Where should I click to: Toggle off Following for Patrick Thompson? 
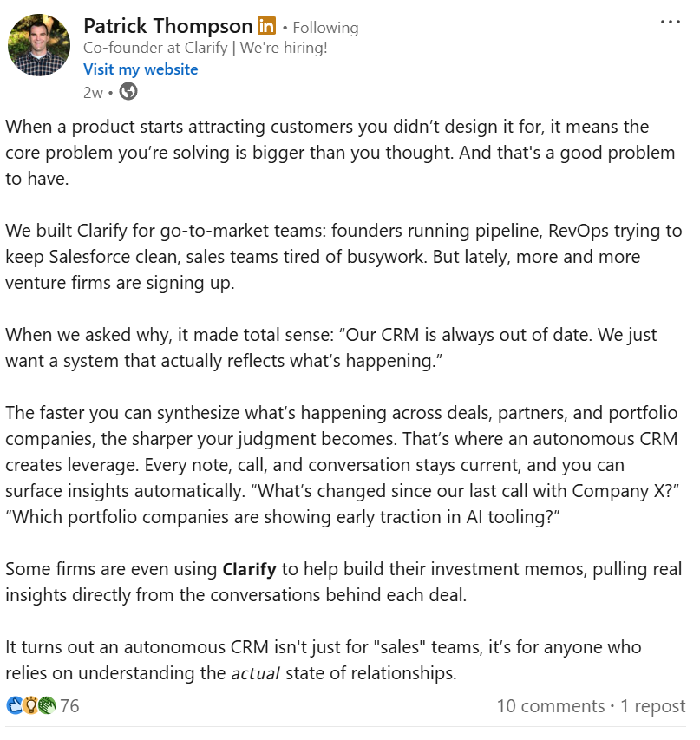tap(324, 27)
